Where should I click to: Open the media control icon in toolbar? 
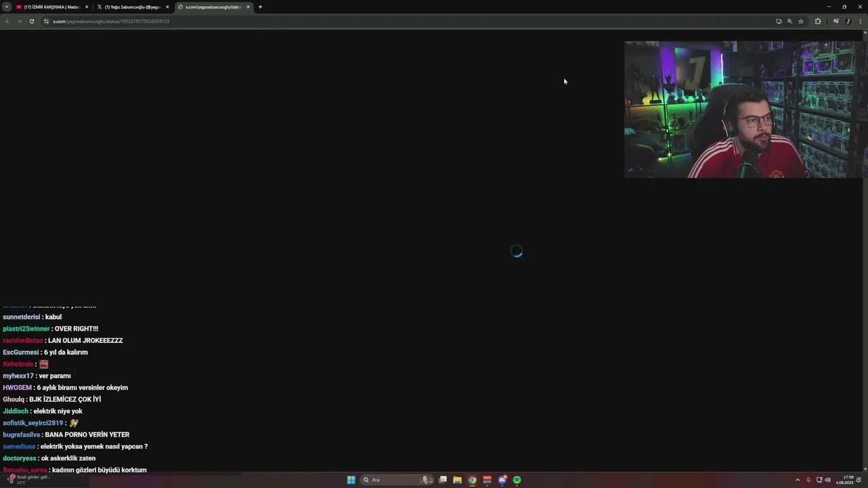pos(836,21)
